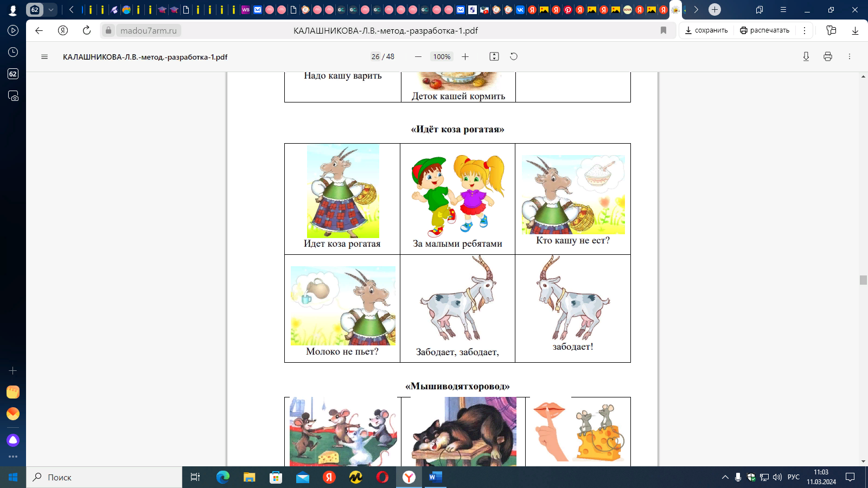Zoom in with the plus button
Image resolution: width=868 pixels, height=488 pixels.
(465, 57)
